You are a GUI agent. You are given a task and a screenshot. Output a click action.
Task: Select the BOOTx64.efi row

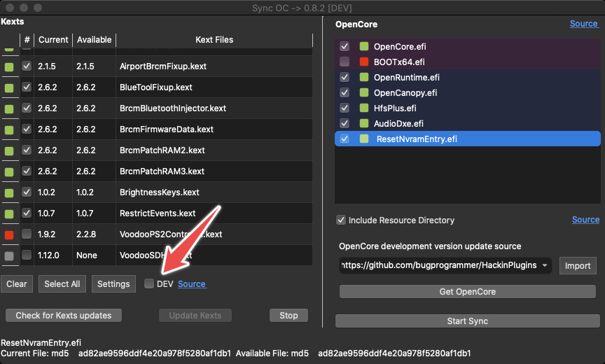click(x=468, y=62)
